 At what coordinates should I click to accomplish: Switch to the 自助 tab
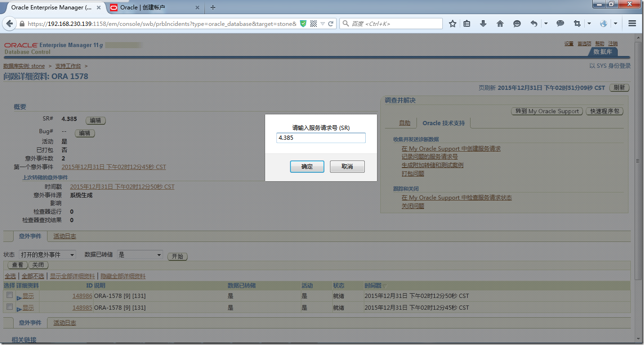pyautogui.click(x=405, y=123)
